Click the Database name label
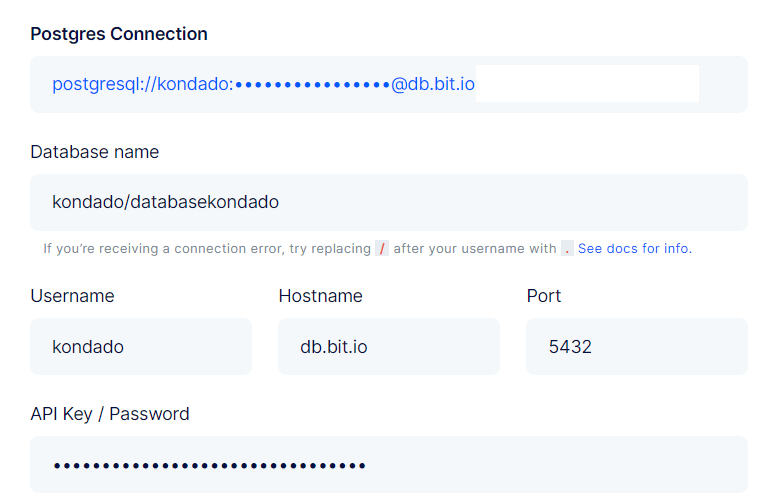The image size is (778, 501). pyautogui.click(x=95, y=152)
